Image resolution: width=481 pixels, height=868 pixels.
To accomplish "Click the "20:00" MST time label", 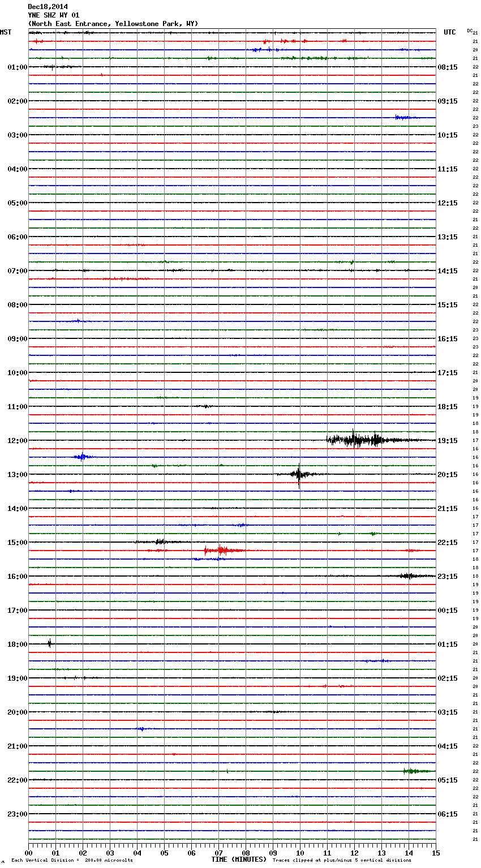I will coord(18,712).
